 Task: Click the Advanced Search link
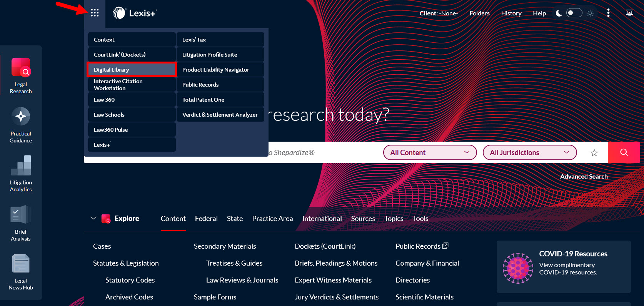click(x=584, y=177)
